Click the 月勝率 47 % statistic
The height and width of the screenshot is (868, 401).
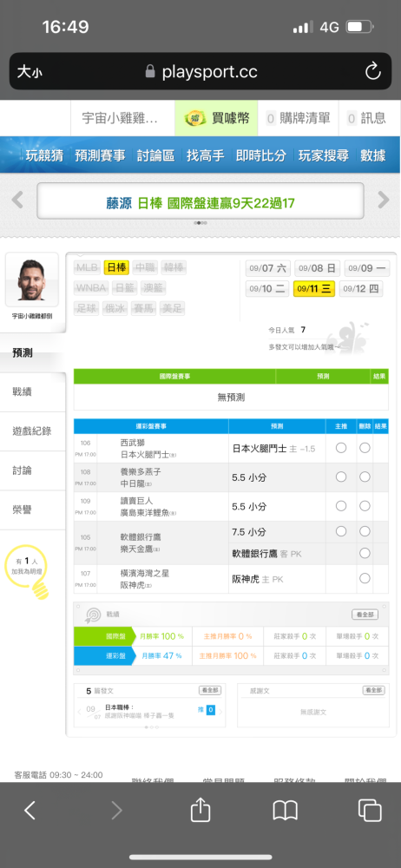(x=161, y=656)
